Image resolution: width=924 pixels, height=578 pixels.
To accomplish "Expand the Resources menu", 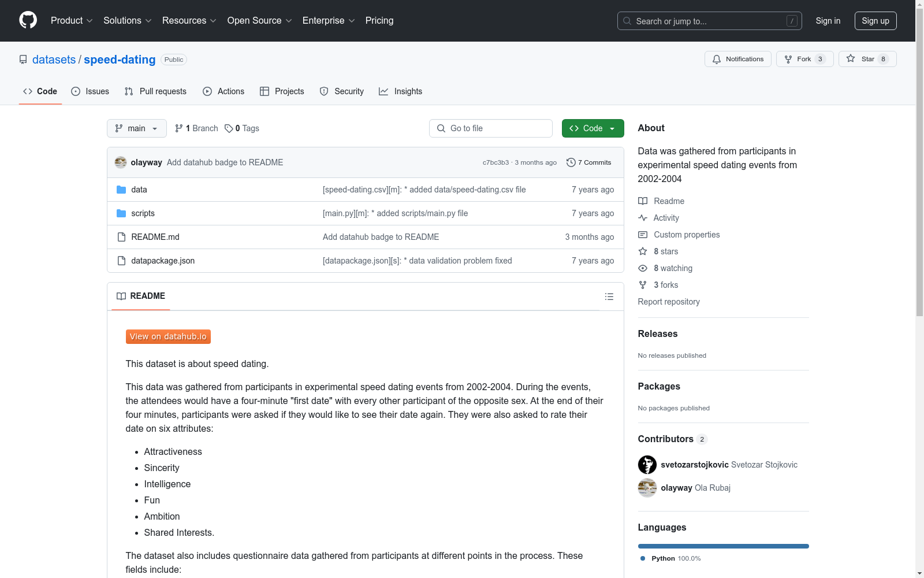I will pos(189,20).
